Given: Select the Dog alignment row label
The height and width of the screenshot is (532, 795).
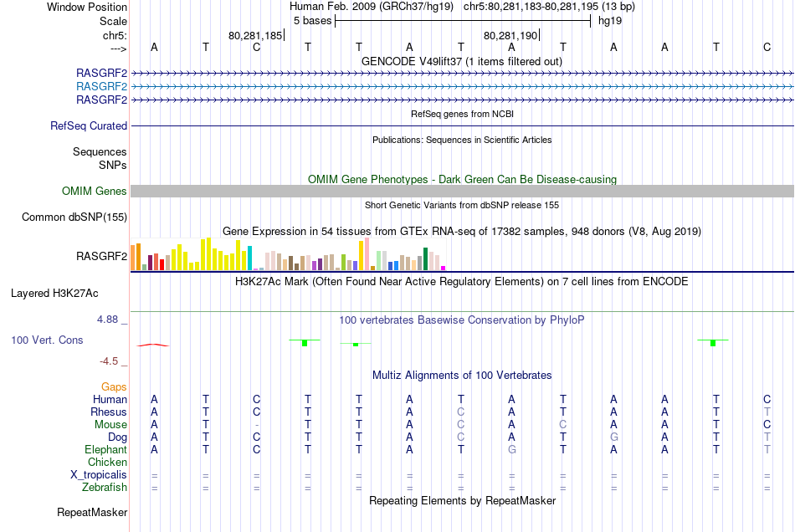Looking at the screenshot, I should point(117,437).
